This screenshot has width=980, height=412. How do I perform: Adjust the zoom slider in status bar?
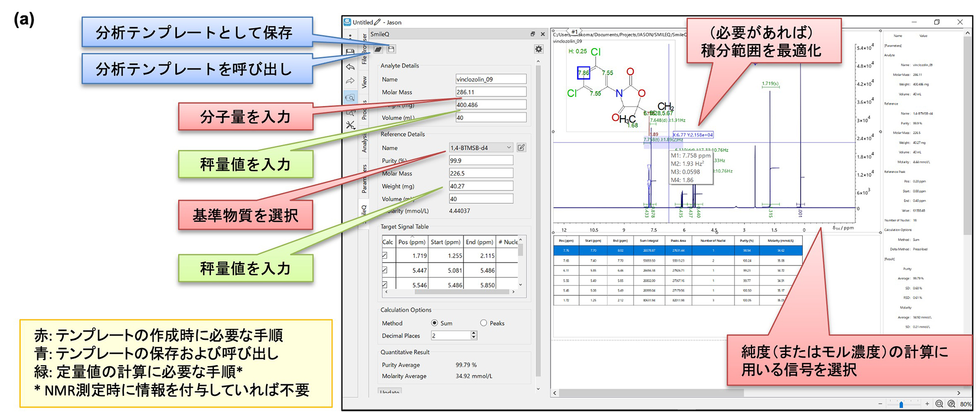pos(901,404)
